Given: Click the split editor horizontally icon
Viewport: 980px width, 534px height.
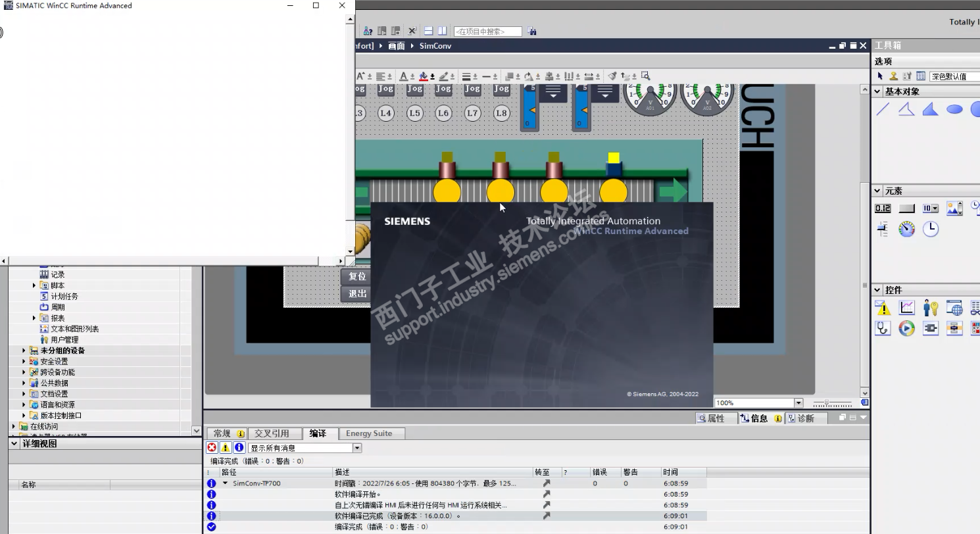Looking at the screenshot, I should (428, 31).
